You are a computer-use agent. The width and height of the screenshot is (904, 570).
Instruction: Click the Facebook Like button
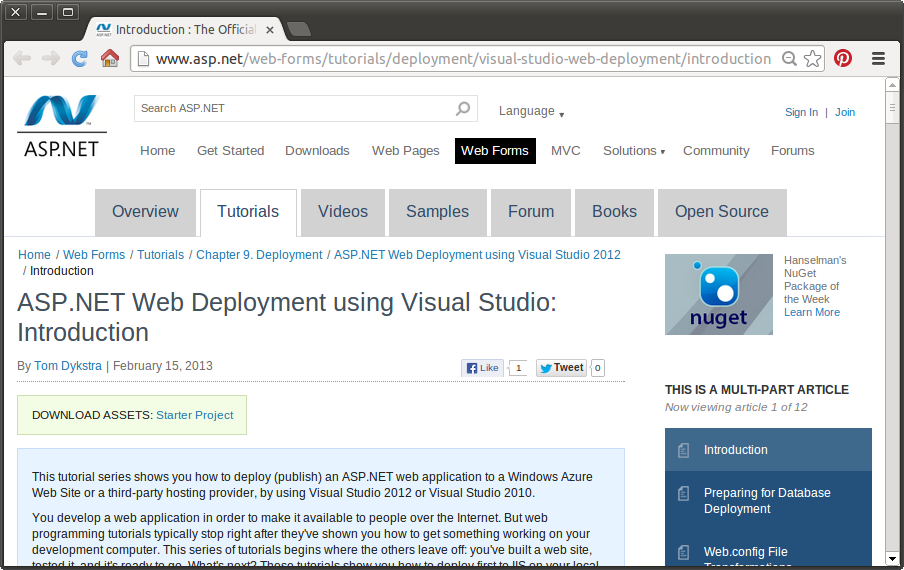coord(483,368)
